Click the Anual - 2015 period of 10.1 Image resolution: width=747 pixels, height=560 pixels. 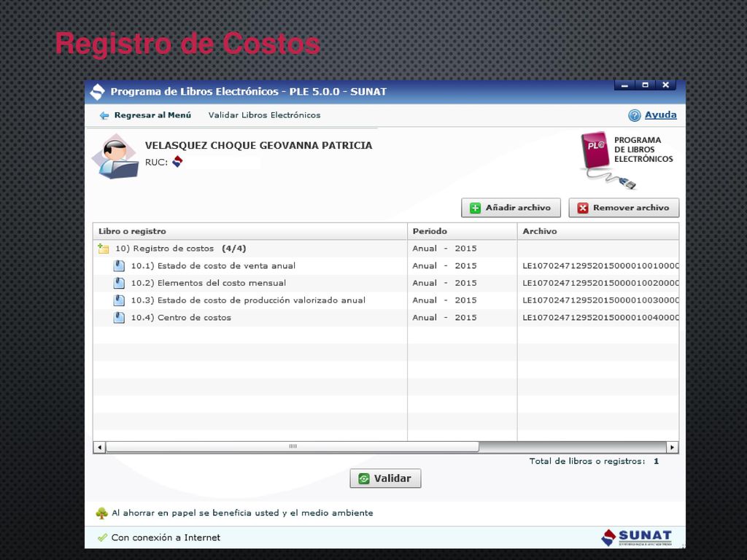444,265
